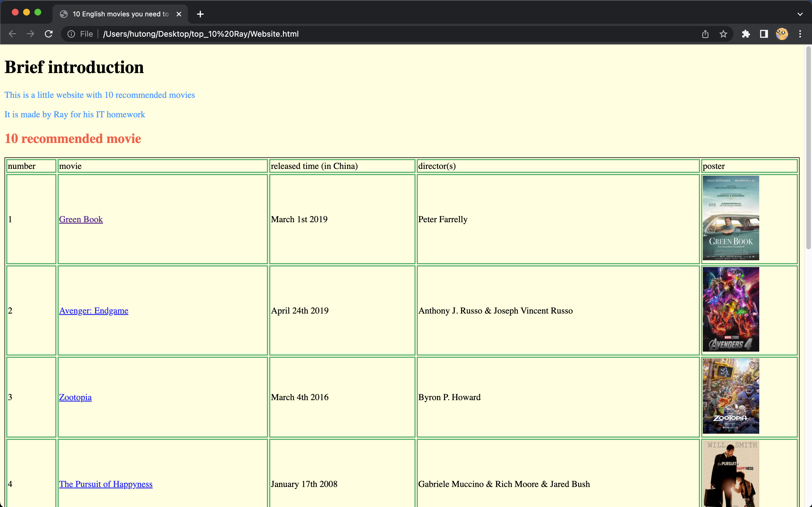Click the Pursuit of Happyness poster

[x=731, y=474]
